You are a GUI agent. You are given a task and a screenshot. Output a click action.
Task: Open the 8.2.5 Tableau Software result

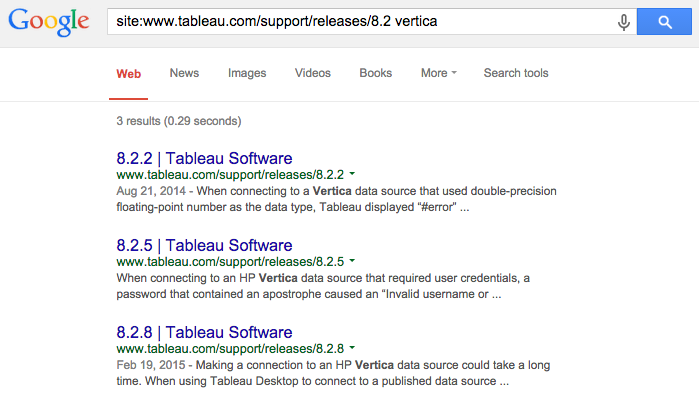204,245
